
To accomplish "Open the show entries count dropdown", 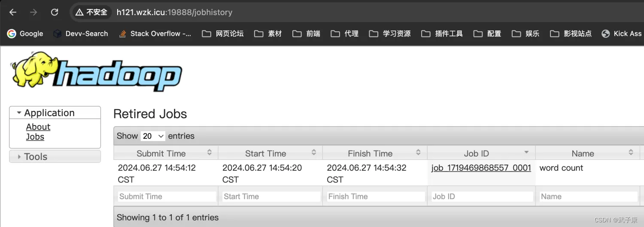I will point(153,136).
